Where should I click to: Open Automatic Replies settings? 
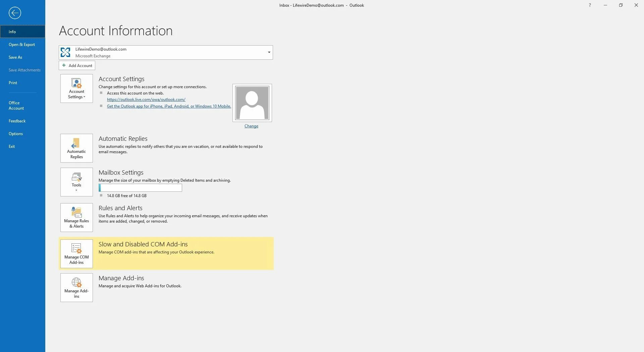tap(76, 148)
